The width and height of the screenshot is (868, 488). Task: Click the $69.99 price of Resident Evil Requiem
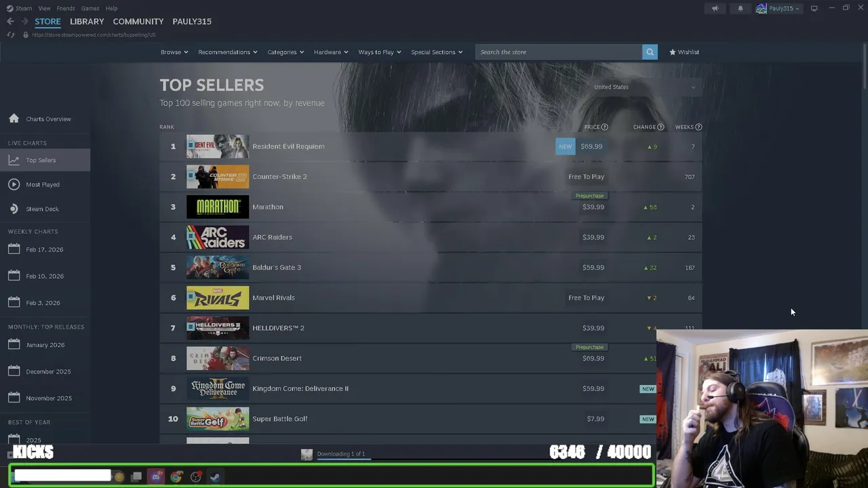point(591,146)
